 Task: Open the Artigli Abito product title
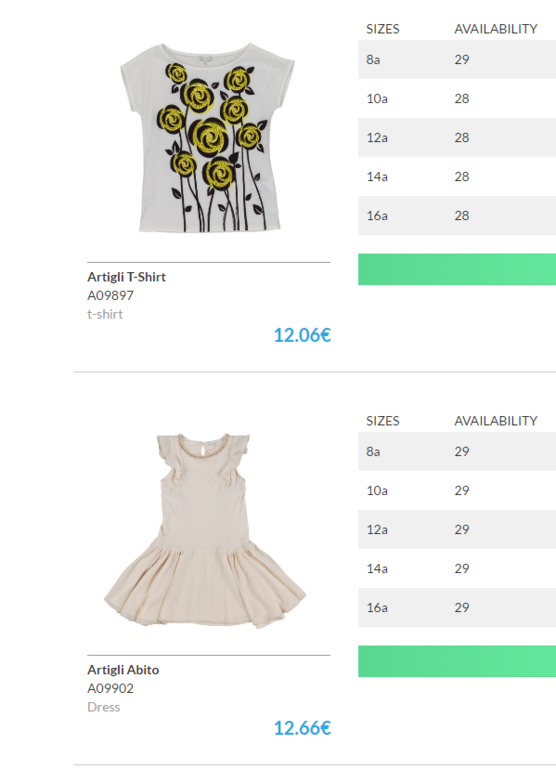pyautogui.click(x=123, y=670)
